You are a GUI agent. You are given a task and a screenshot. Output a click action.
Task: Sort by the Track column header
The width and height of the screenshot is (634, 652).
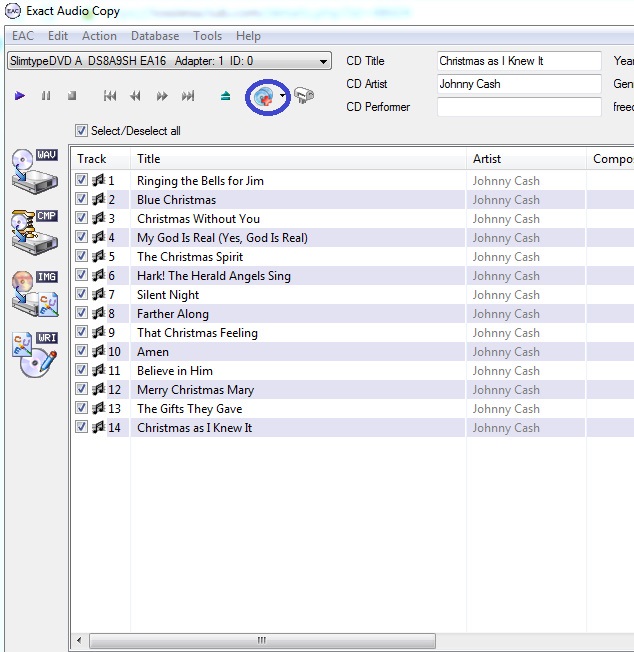(101, 158)
